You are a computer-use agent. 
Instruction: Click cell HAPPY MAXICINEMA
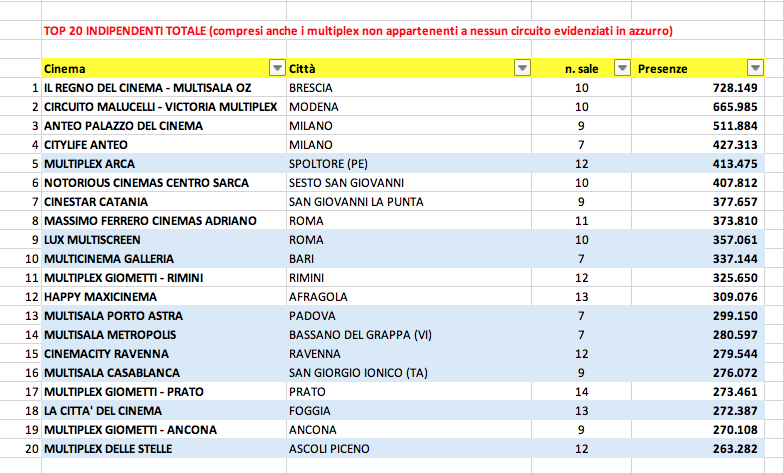point(164,297)
